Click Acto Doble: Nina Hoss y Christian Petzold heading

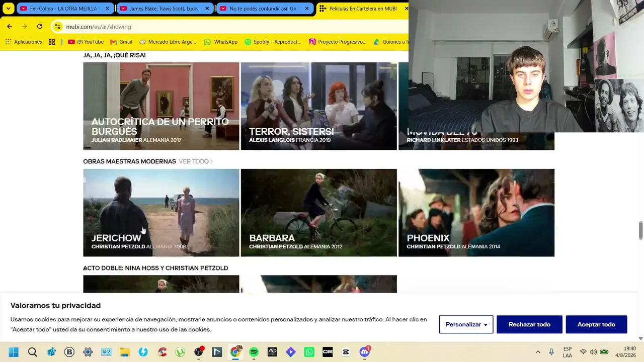coord(155,268)
